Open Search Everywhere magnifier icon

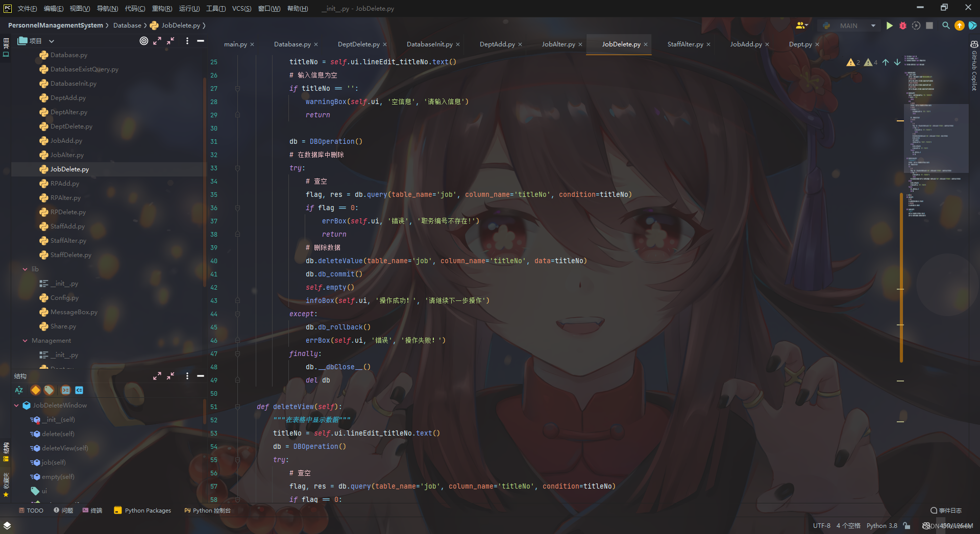click(x=946, y=26)
